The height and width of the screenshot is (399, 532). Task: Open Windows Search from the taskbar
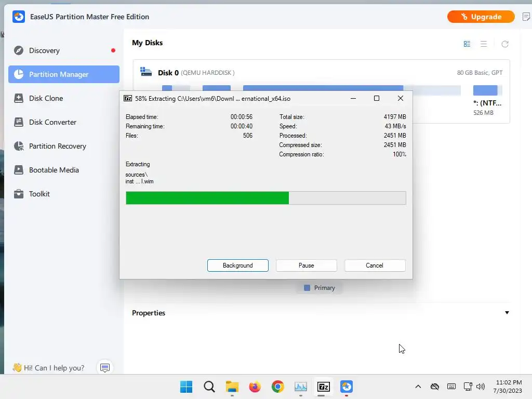(209, 387)
